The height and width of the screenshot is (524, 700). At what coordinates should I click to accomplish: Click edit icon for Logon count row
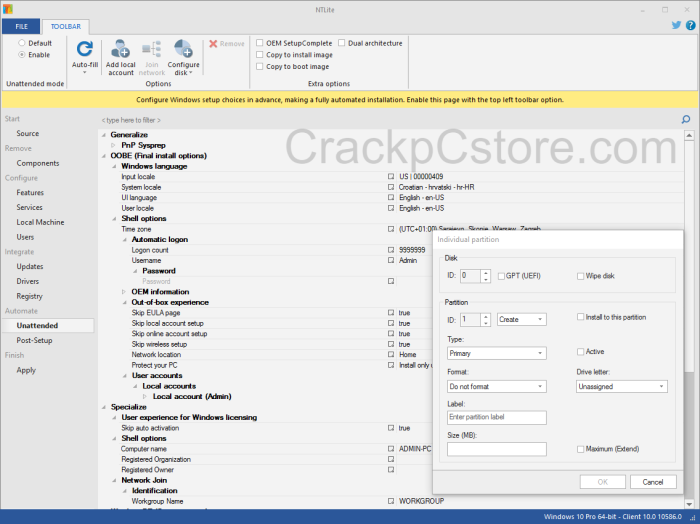[391, 250]
